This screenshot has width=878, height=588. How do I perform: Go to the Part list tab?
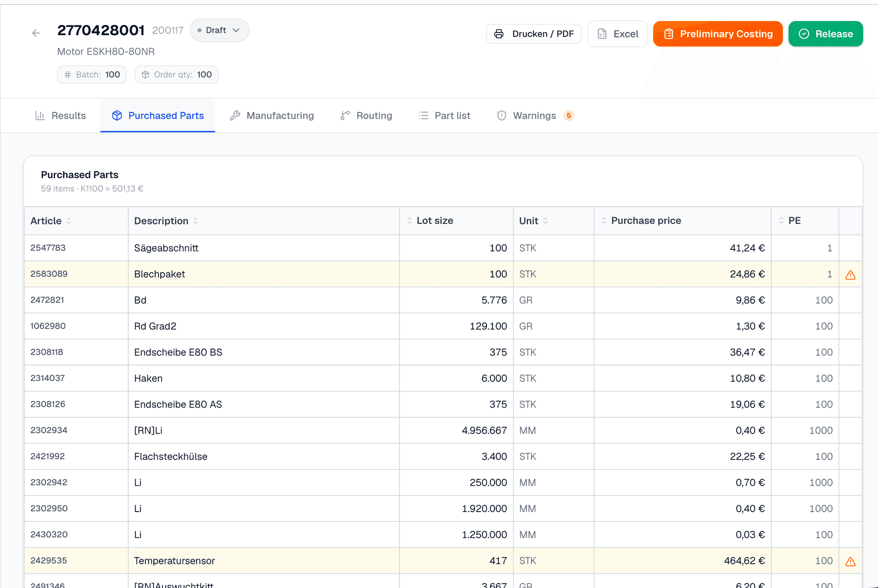[x=444, y=115]
